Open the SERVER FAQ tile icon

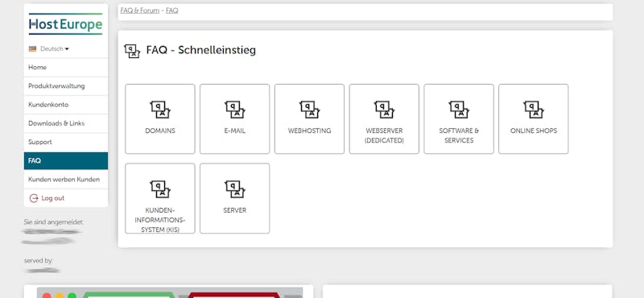click(234, 189)
